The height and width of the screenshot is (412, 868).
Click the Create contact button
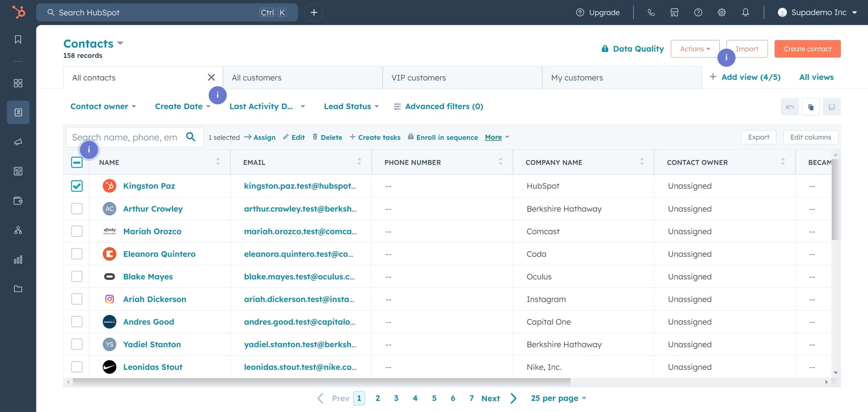coord(807,48)
